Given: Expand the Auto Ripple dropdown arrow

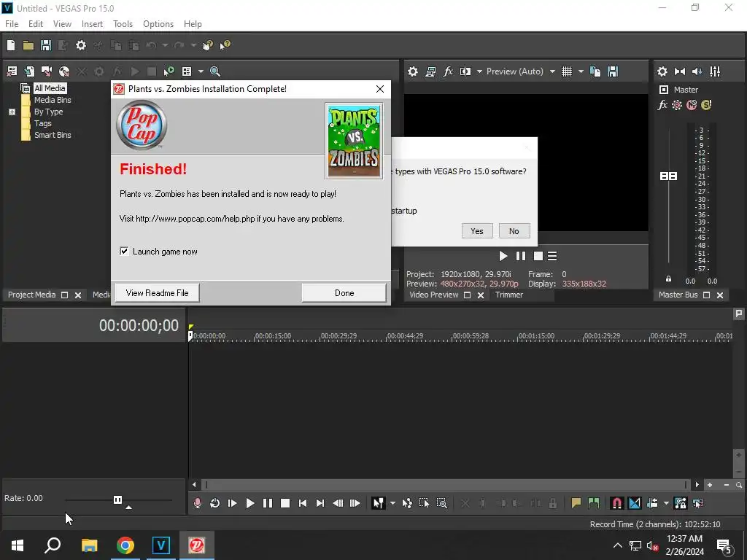Looking at the screenshot, I should (x=666, y=503).
